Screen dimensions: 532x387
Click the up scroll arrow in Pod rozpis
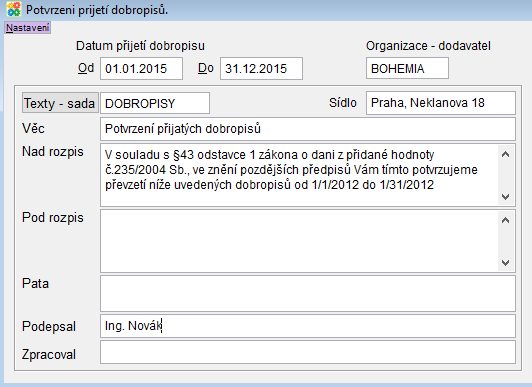point(506,220)
